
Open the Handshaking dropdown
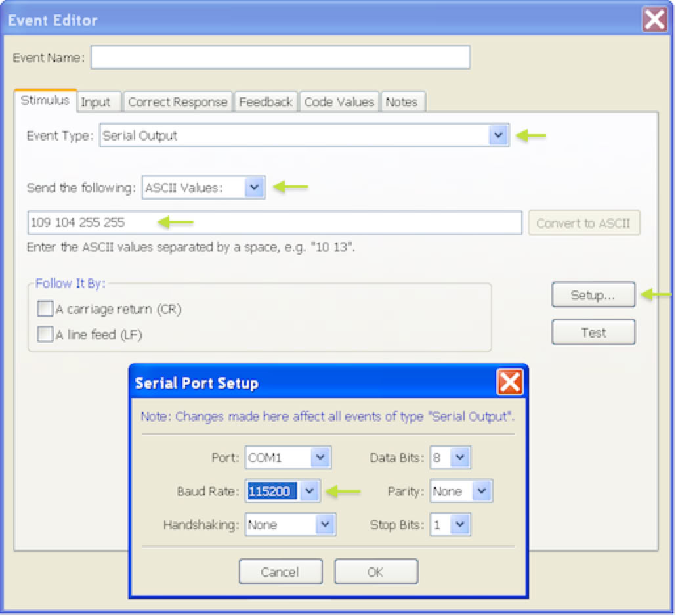pyautogui.click(x=325, y=525)
